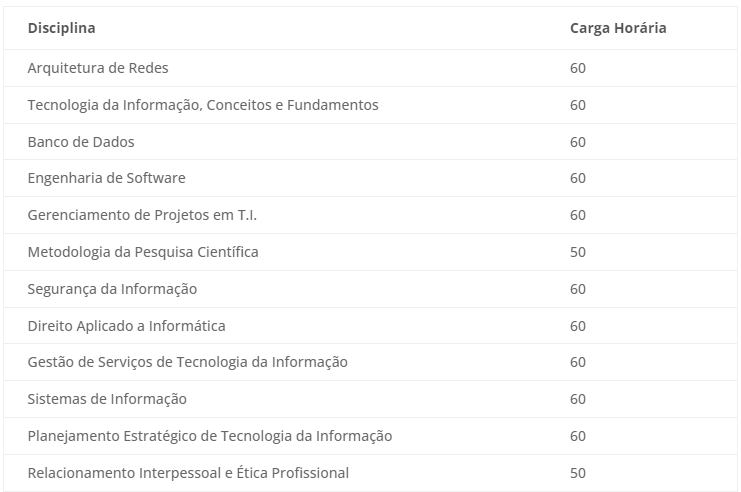The width and height of the screenshot is (741, 492).
Task: Select Metodologia da Pesquisa Científica
Action: tap(143, 252)
